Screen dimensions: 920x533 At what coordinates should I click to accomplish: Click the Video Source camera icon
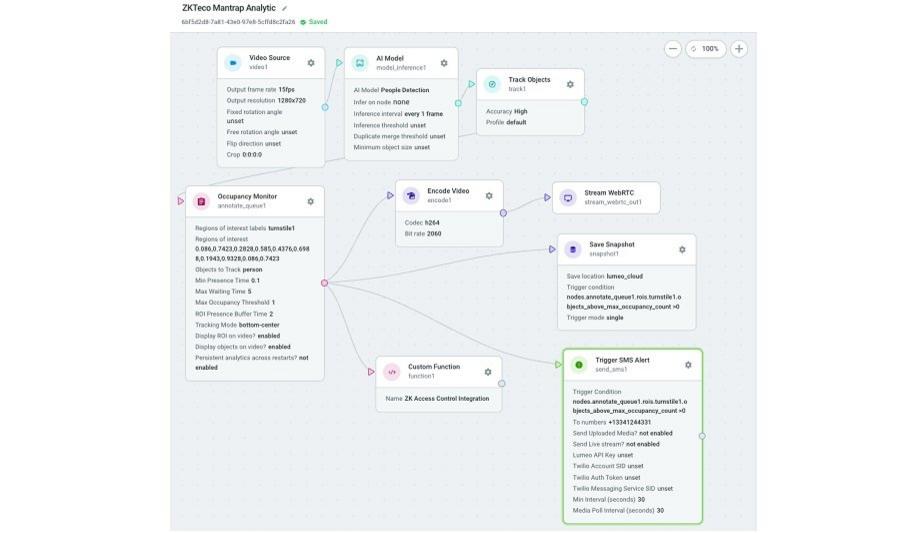coord(233,62)
